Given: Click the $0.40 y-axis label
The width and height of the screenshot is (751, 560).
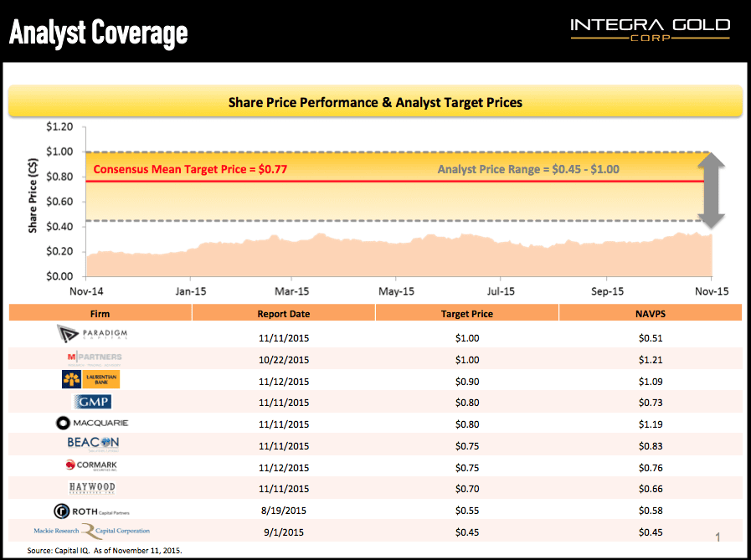Looking at the screenshot, I should pyautogui.click(x=59, y=227).
